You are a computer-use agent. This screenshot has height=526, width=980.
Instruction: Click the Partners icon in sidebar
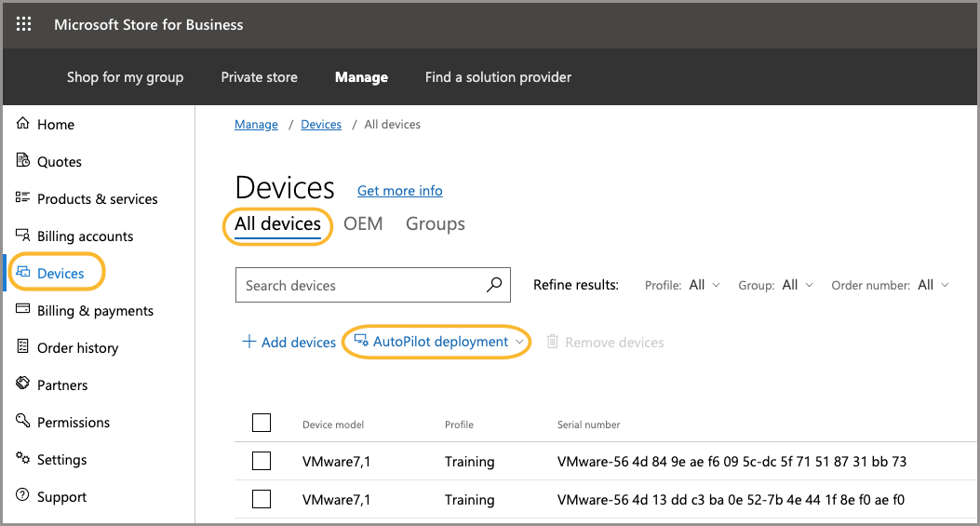(x=23, y=384)
